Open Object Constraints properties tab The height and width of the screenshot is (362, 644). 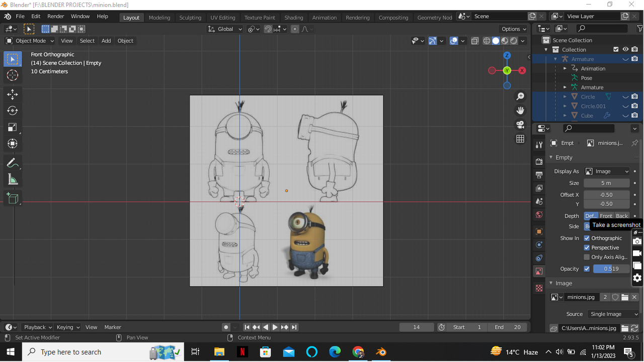click(539, 258)
